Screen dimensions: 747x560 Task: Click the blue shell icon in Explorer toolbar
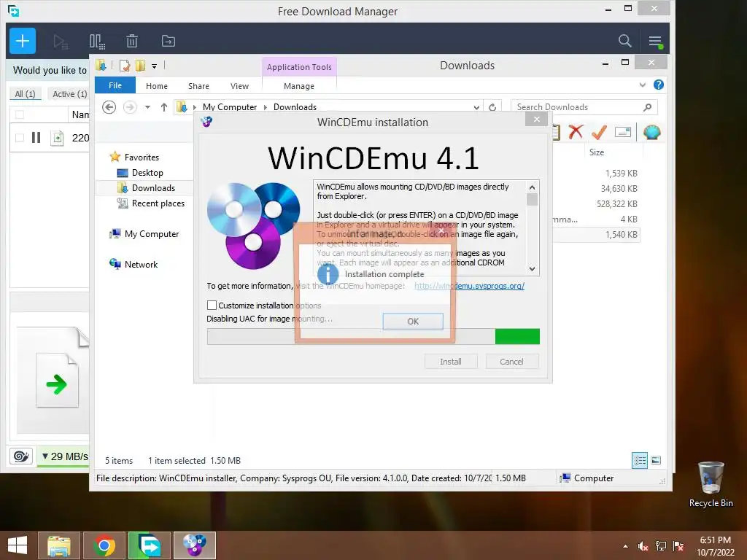(651, 132)
